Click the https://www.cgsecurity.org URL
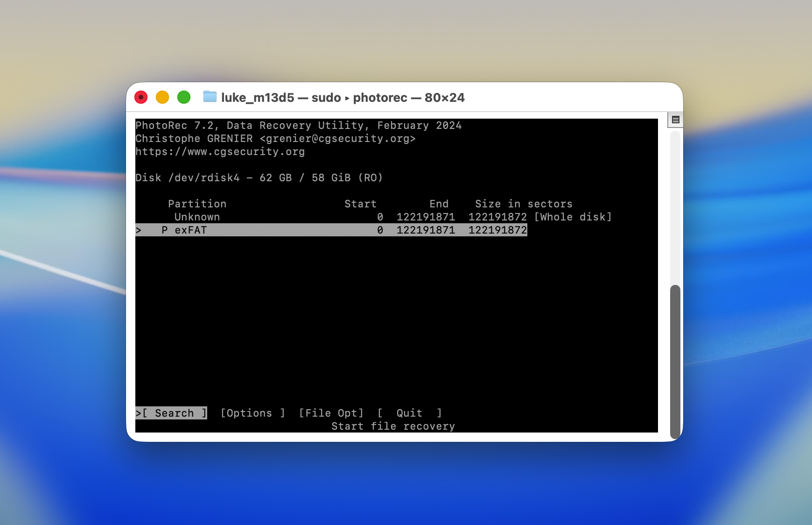Viewport: 812px width, 525px height. tap(220, 151)
